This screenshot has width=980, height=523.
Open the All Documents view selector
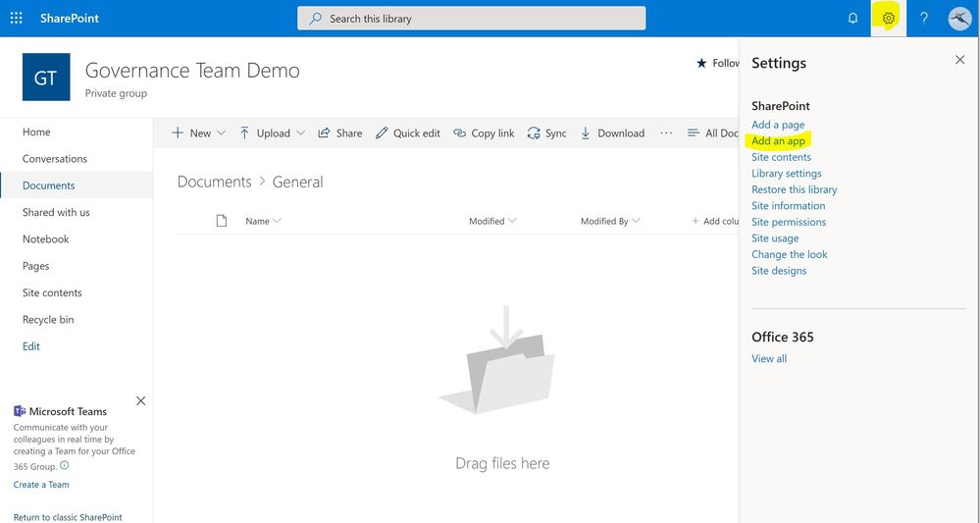(x=712, y=133)
